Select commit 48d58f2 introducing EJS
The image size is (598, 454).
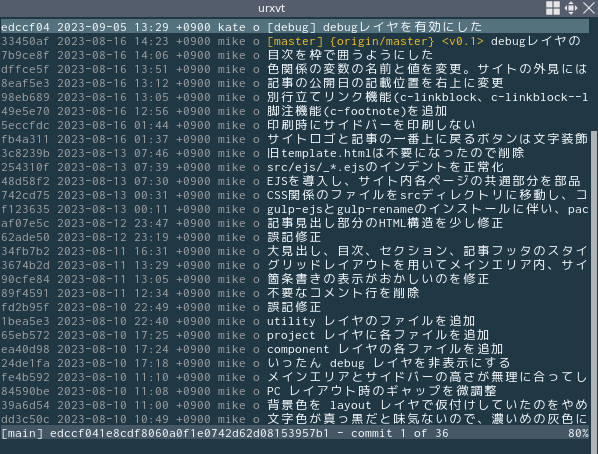295,181
